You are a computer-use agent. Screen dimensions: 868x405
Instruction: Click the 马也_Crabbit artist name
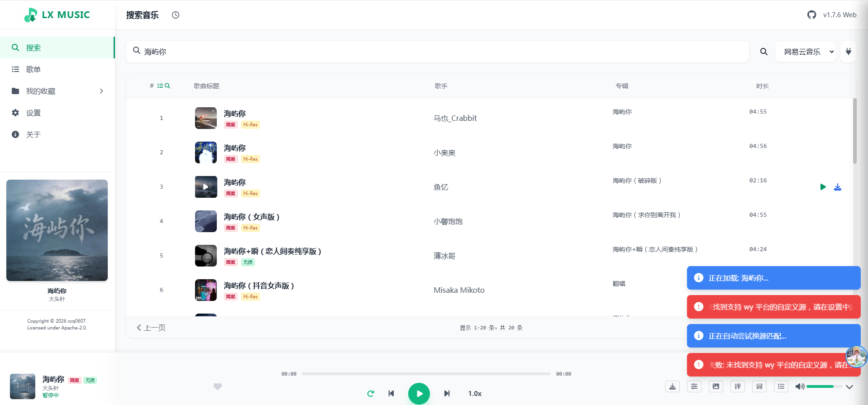click(455, 118)
